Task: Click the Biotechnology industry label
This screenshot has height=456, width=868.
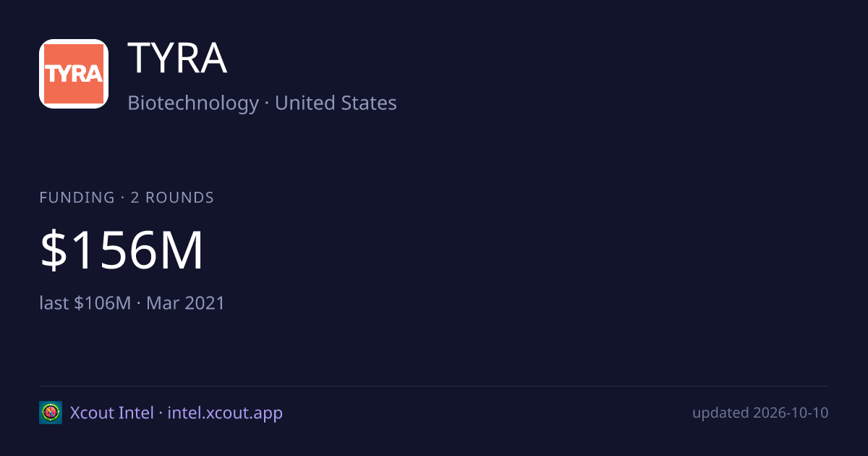Action: (x=193, y=103)
